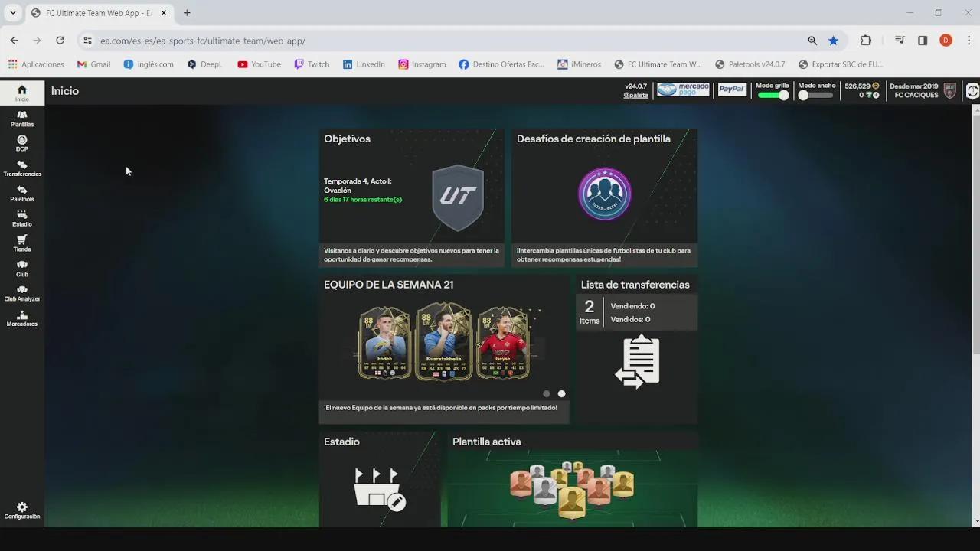The image size is (980, 551).
Task: Close the FC Ultimate Team Web App tab
Action: pos(163,13)
